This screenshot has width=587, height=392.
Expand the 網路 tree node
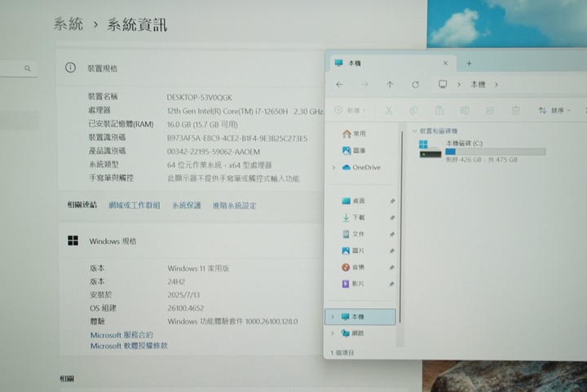pyautogui.click(x=333, y=333)
